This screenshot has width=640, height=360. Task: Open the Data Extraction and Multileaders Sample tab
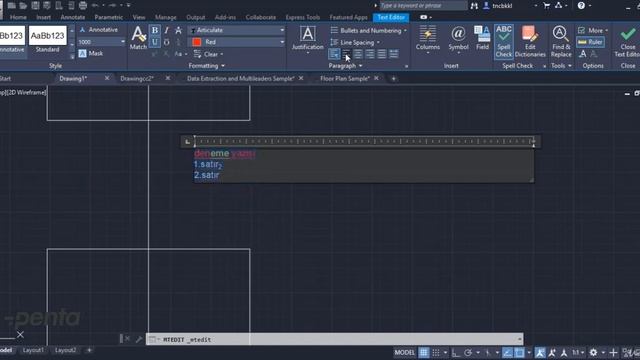[x=240, y=78]
